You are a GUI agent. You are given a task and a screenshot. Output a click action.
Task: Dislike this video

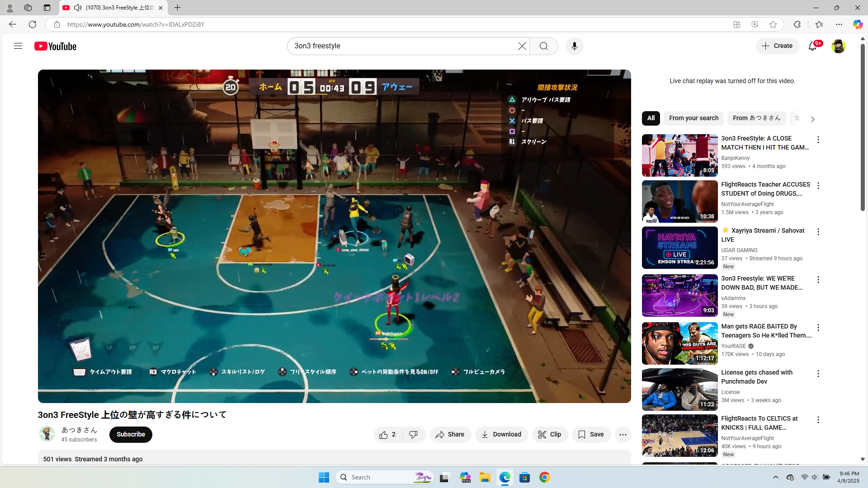[414, 435]
